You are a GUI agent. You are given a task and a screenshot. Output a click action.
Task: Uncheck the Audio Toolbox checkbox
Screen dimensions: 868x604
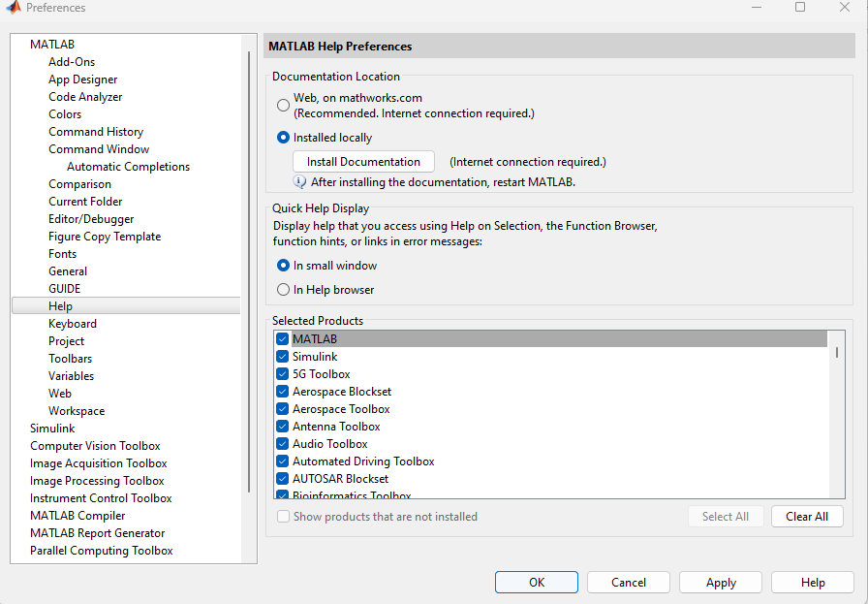pos(282,444)
